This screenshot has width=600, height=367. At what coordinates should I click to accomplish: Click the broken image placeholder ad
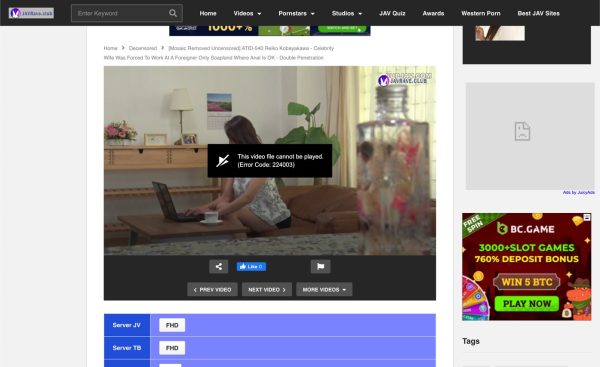click(530, 136)
